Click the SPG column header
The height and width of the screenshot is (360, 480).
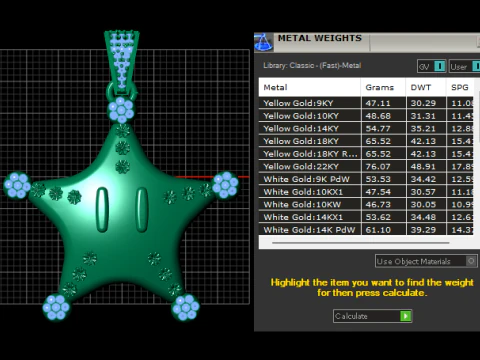point(460,87)
